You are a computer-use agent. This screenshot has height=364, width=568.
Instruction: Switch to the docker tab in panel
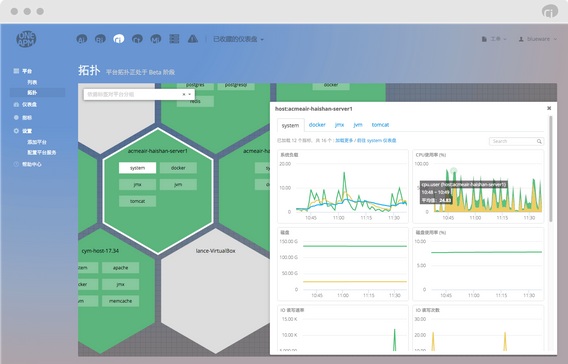tap(317, 125)
